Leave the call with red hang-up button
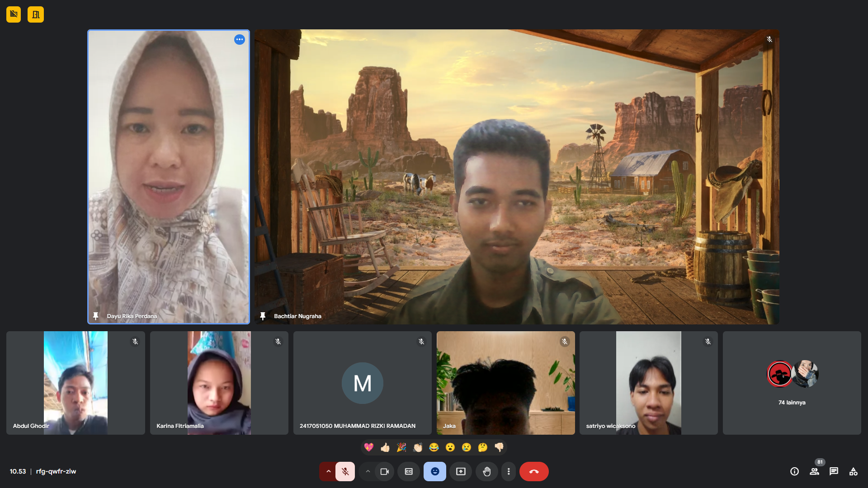Screen dimensions: 868x488 [x=534, y=471]
